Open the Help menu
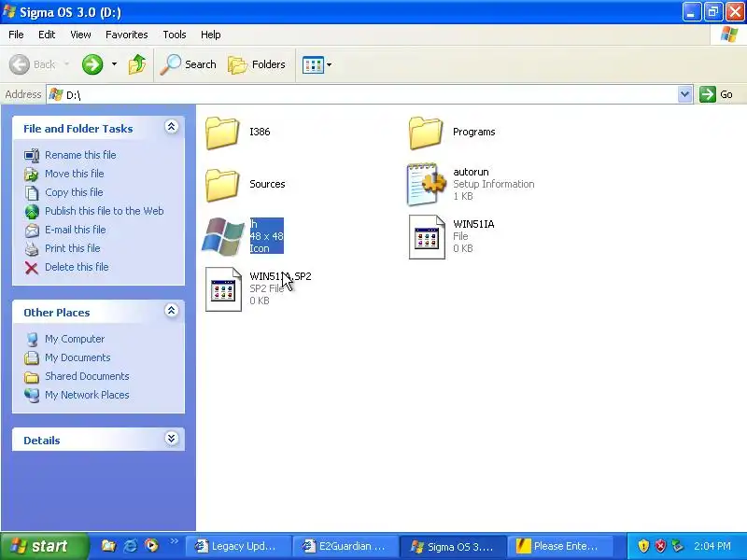Viewport: 747px width, 560px height. (211, 35)
